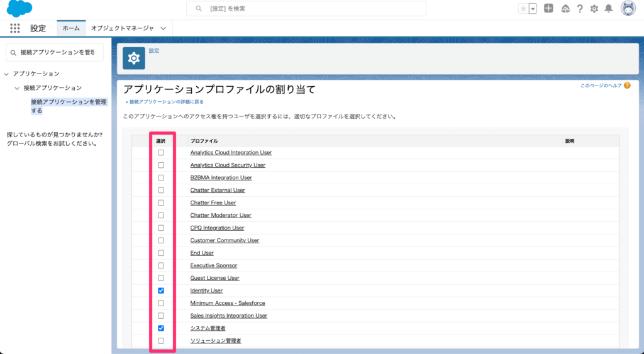Open Guest License User profile link
The width and height of the screenshot is (644, 354).
click(x=214, y=278)
